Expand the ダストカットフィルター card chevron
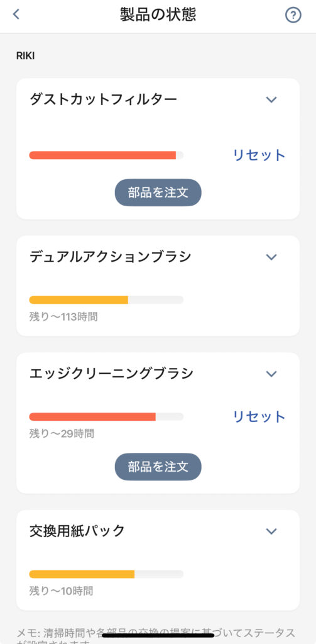Viewport: 316px width, 644px height. point(271,99)
